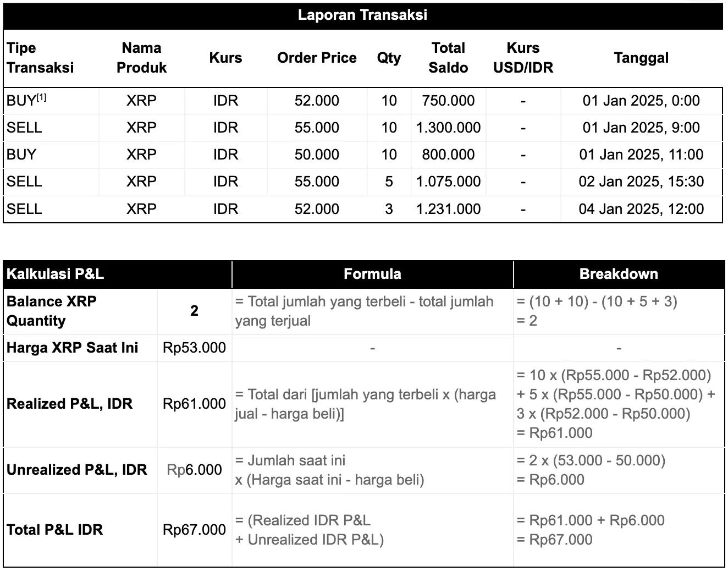Click the Total Saldo cell showing 1.231.000

(x=448, y=209)
